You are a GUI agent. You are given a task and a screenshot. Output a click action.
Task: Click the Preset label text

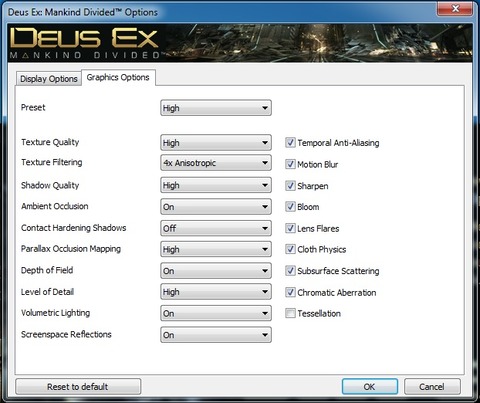point(33,107)
